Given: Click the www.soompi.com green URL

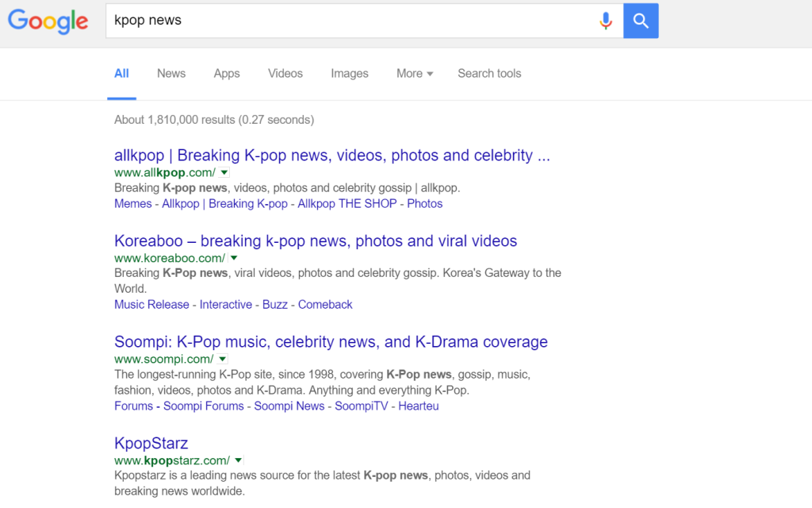Looking at the screenshot, I should (163, 360).
